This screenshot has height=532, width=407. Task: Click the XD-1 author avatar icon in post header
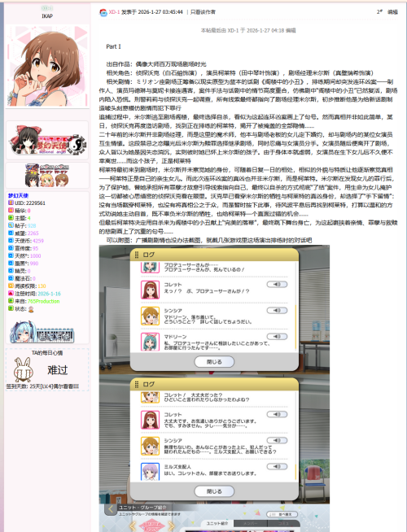103,12
